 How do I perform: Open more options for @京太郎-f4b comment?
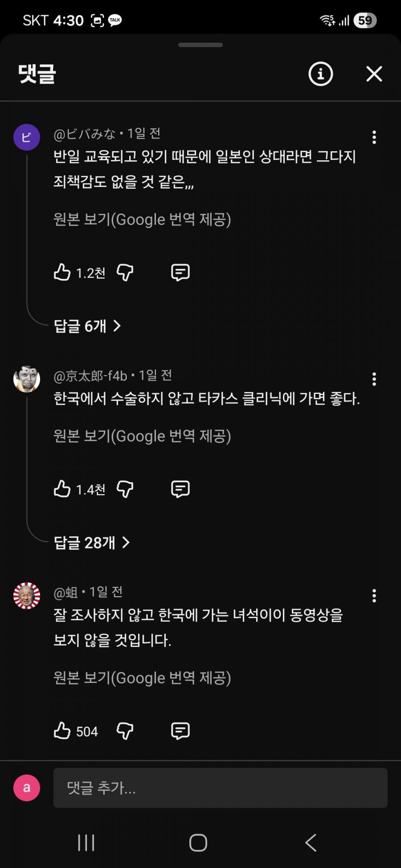pyautogui.click(x=374, y=379)
